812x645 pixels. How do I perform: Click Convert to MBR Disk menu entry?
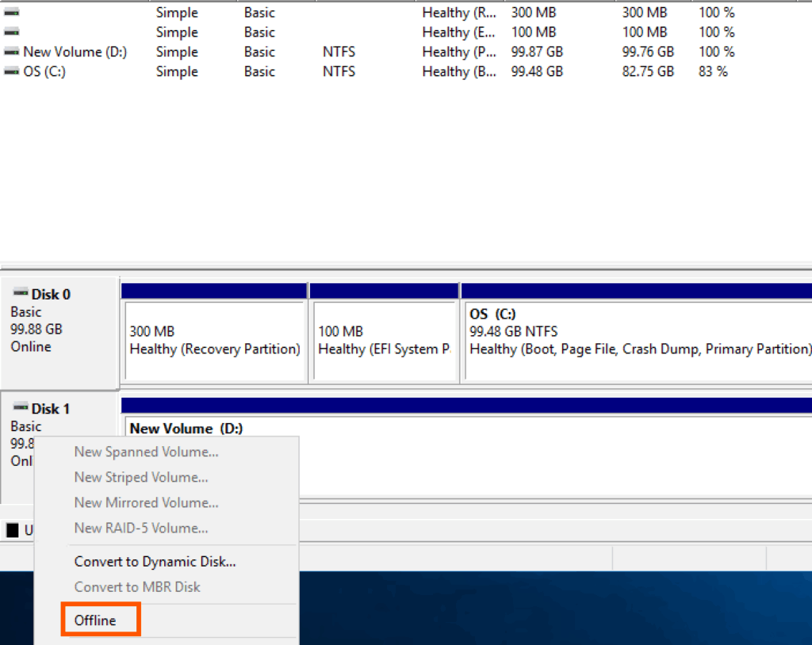(x=137, y=587)
